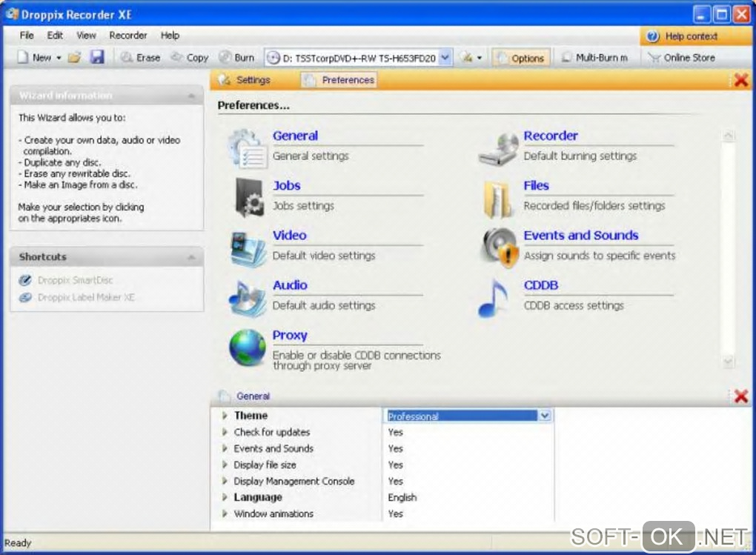Click the Droppix Label Maker XE shortcut
Image resolution: width=756 pixels, height=555 pixels.
pos(86,297)
